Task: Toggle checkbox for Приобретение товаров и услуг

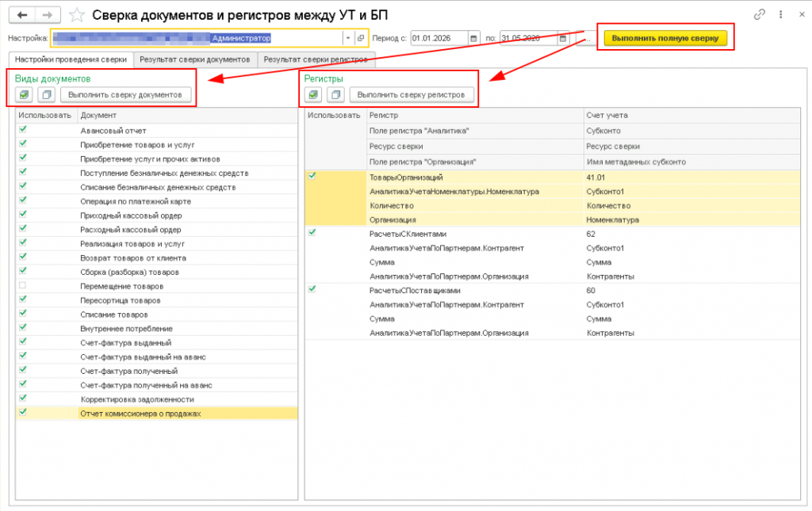Action: (x=23, y=143)
